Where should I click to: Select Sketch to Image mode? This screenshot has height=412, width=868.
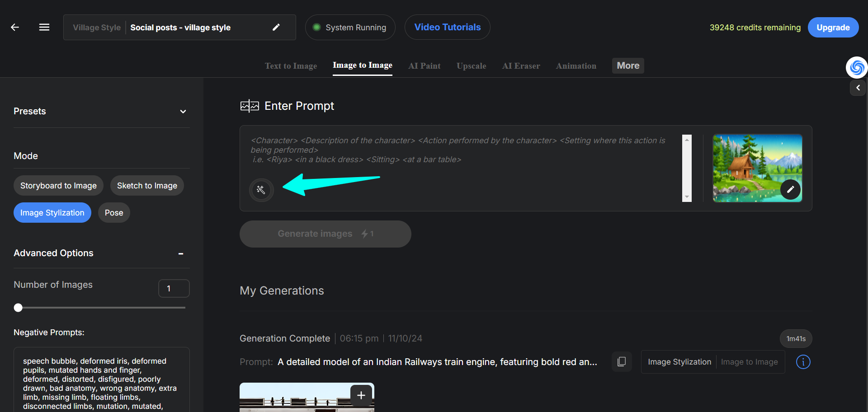[x=147, y=186]
